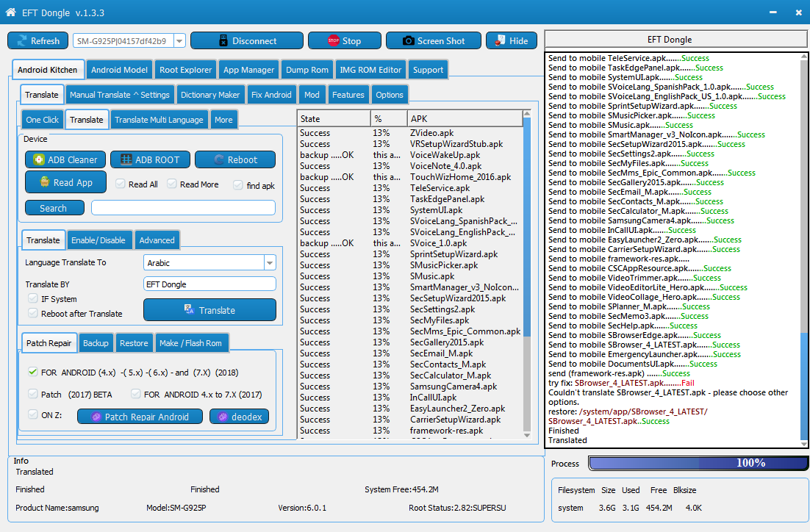
Task: Open the Advanced tab
Action: 157,240
